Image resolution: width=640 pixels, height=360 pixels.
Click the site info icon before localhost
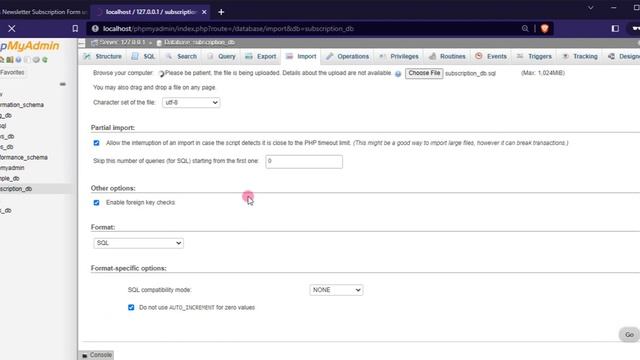coord(95,29)
